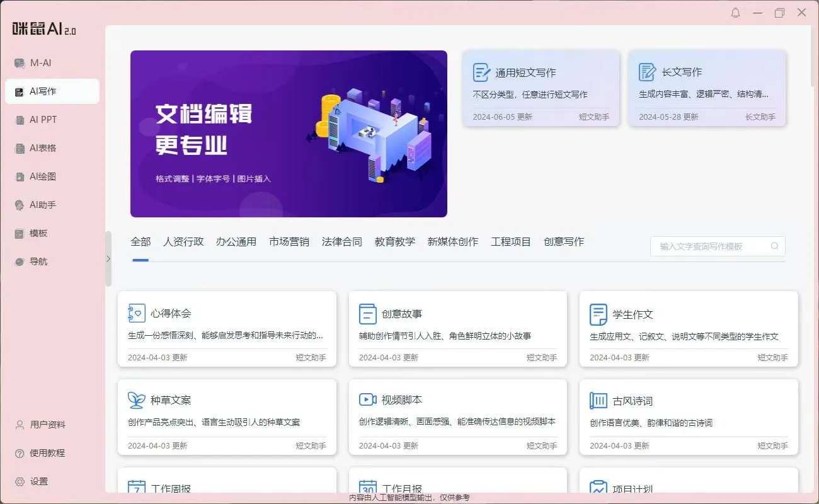Click 格式调整 | 字体字号 | 图片插入 banner text
Viewport: 819px width, 504px height.
(213, 179)
